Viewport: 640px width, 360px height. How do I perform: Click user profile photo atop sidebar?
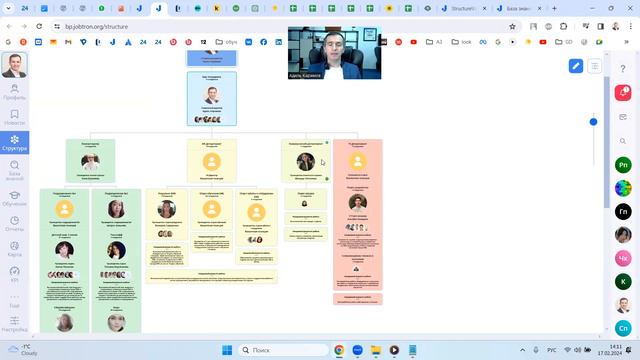click(14, 65)
